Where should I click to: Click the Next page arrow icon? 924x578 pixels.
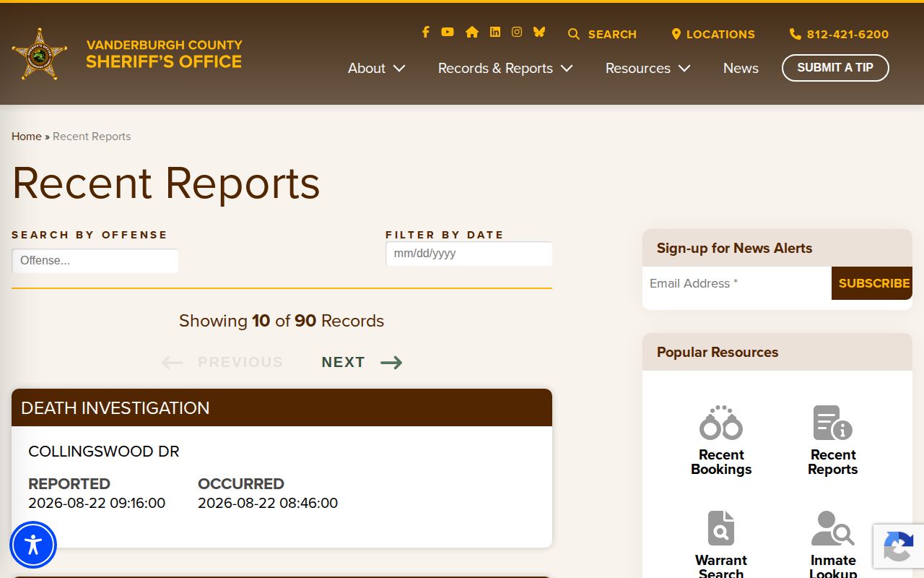click(x=391, y=363)
